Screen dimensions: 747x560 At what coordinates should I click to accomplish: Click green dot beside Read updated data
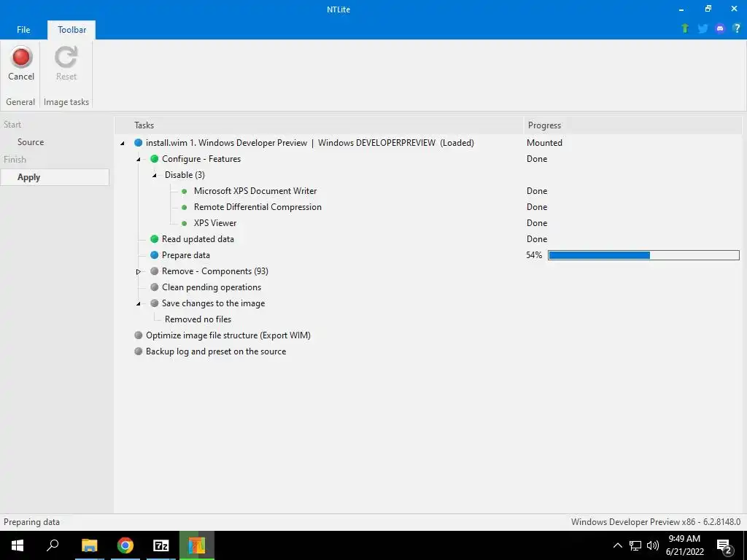click(x=155, y=239)
